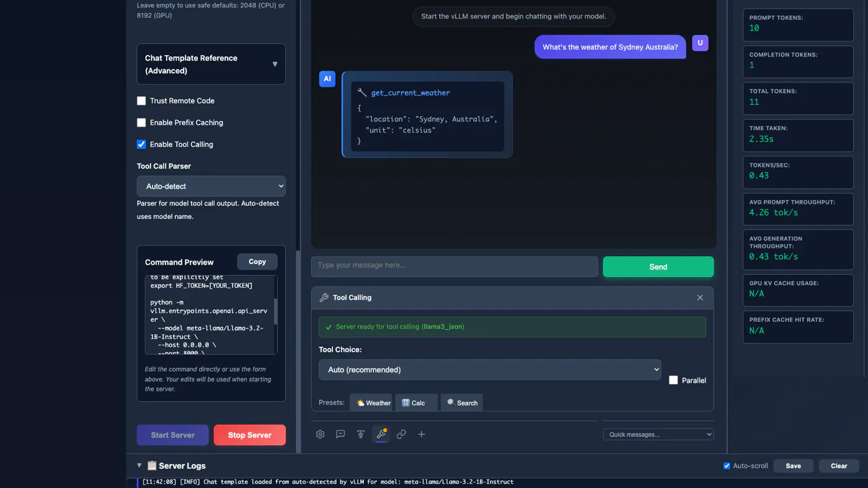The width and height of the screenshot is (868, 488).
Task: Select the Weather preset
Action: point(371,402)
